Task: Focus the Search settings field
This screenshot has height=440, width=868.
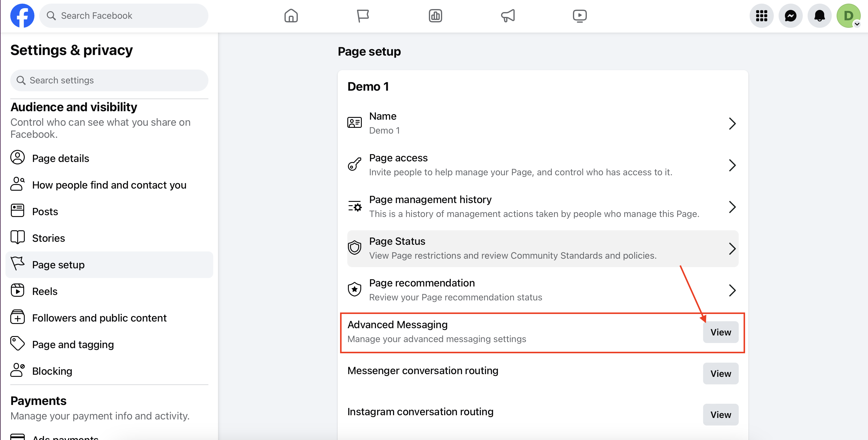Action: tap(109, 80)
